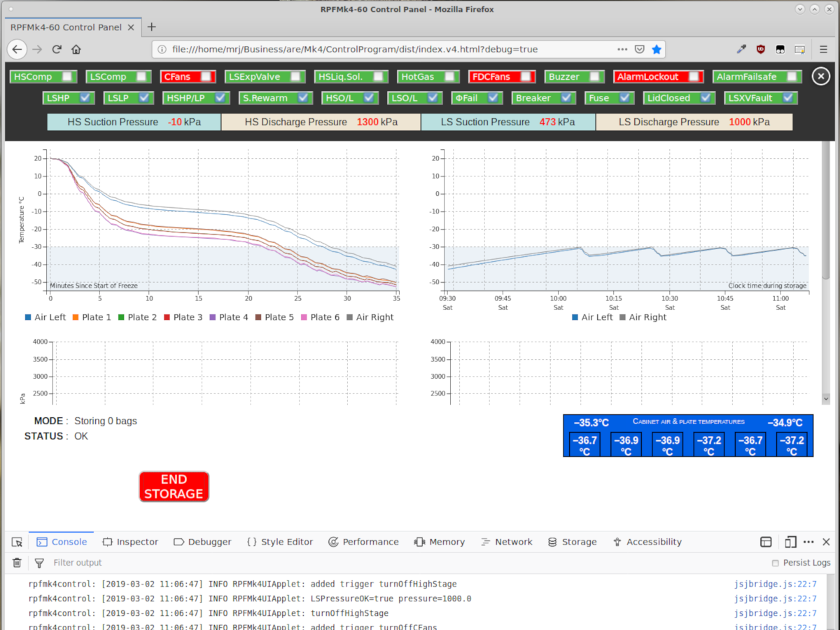This screenshot has height=630, width=840.
Task: Close the developer tools panel
Action: tap(827, 542)
